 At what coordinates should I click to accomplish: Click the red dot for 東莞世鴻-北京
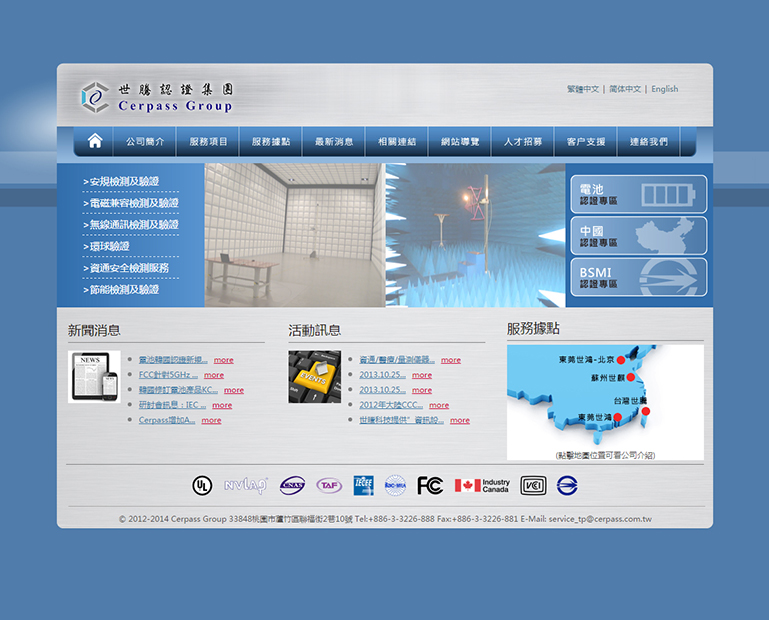click(x=620, y=360)
